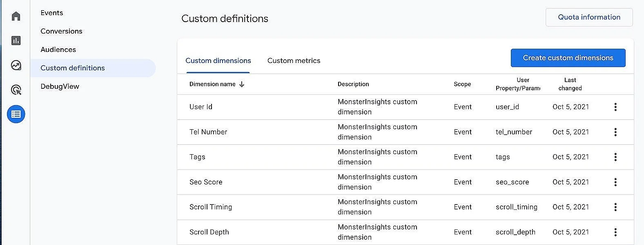Switch to the Custom metrics tab
This screenshot has height=245, width=644.
[x=294, y=61]
